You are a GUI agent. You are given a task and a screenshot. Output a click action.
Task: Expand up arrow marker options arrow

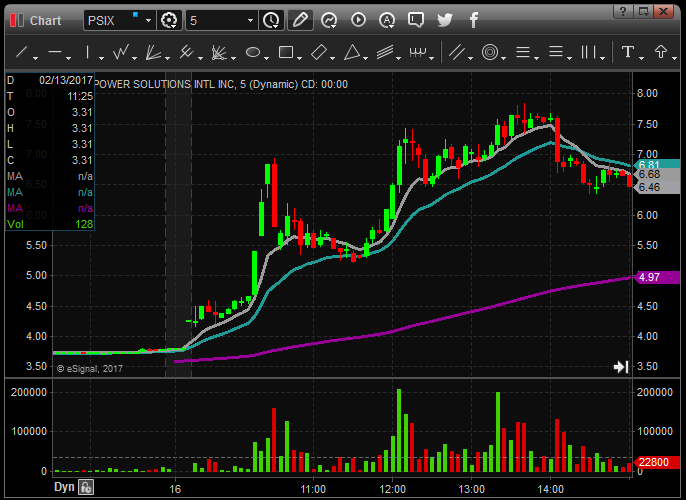674,58
